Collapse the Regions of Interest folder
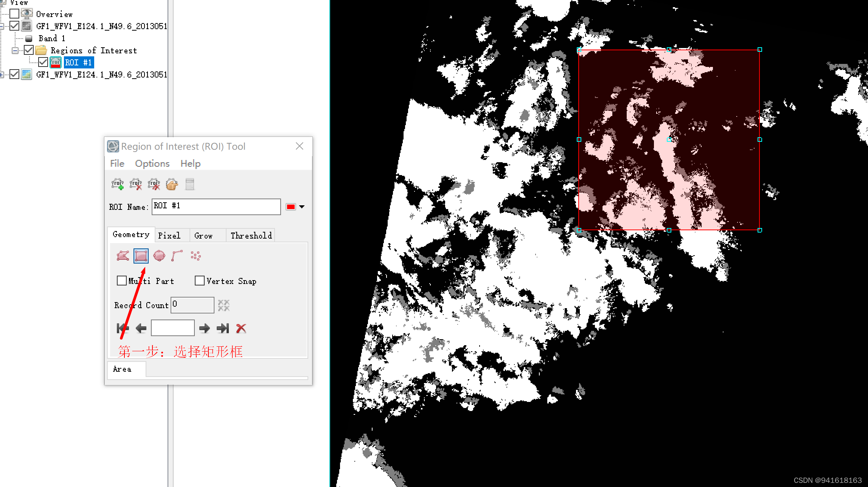Image resolution: width=868 pixels, height=487 pixels. (x=15, y=50)
